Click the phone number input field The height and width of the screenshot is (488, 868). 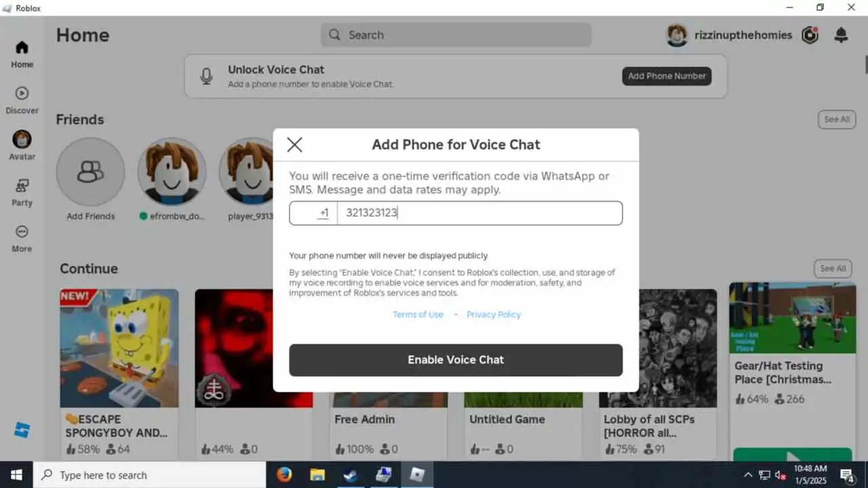pos(479,213)
